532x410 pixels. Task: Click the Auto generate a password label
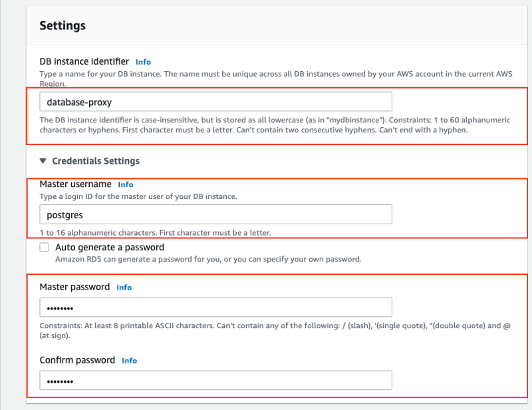pos(110,248)
